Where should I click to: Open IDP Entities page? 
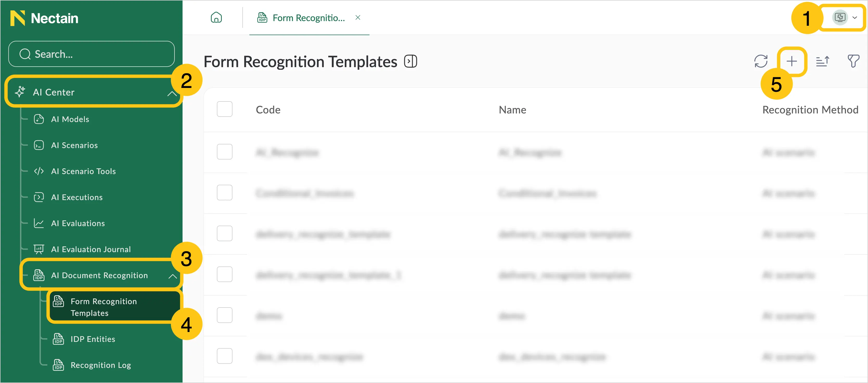tap(93, 339)
